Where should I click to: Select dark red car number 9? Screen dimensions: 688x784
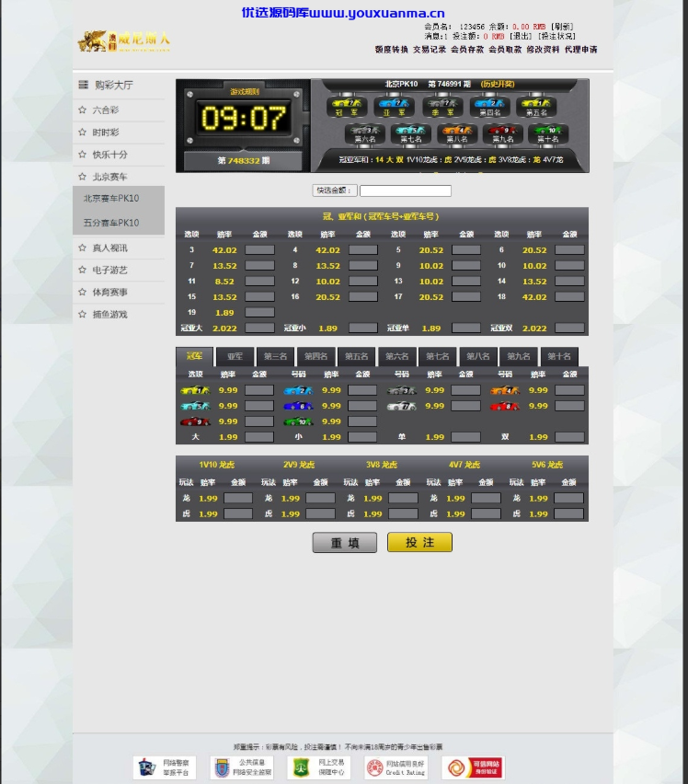(x=195, y=421)
